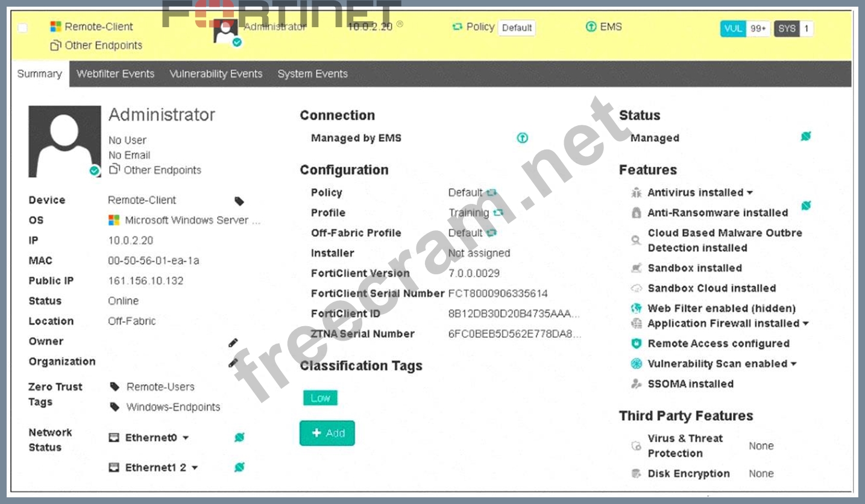Click the VUL 99+ vulnerability badge
The width and height of the screenshot is (865, 504).
click(744, 28)
